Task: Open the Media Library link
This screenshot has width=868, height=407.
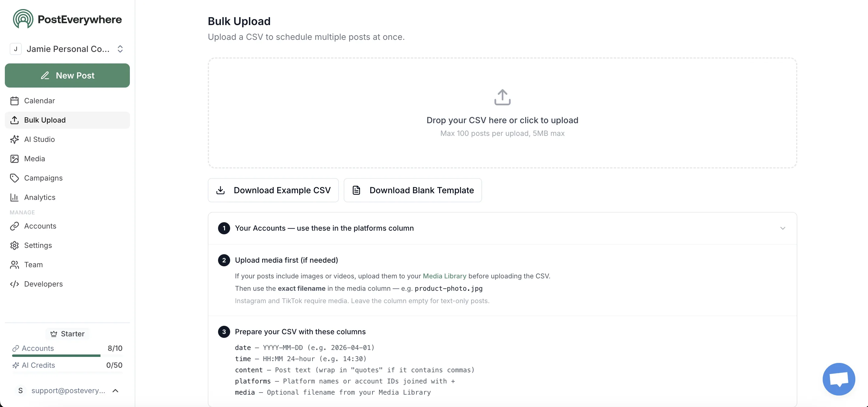Action: tap(444, 276)
